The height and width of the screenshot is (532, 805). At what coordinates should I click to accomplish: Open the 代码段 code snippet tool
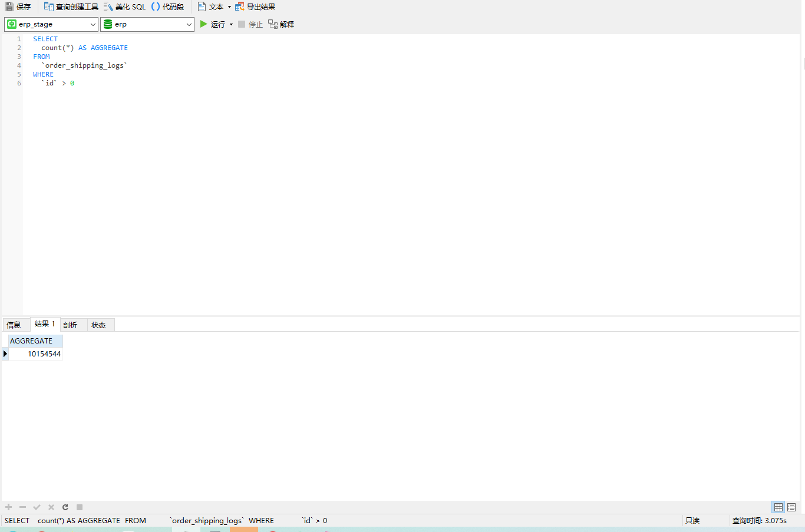point(168,7)
